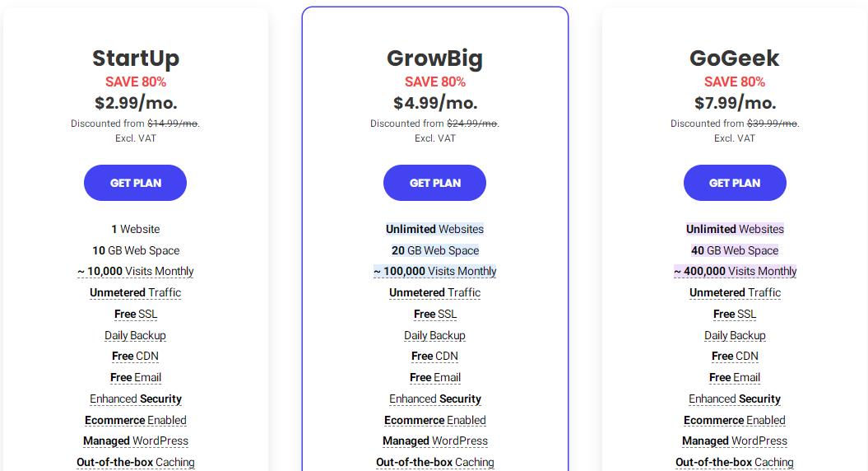Image resolution: width=868 pixels, height=471 pixels.
Task: Select "Unmetered Traffic" in the StartUp plan
Action: [x=136, y=293]
